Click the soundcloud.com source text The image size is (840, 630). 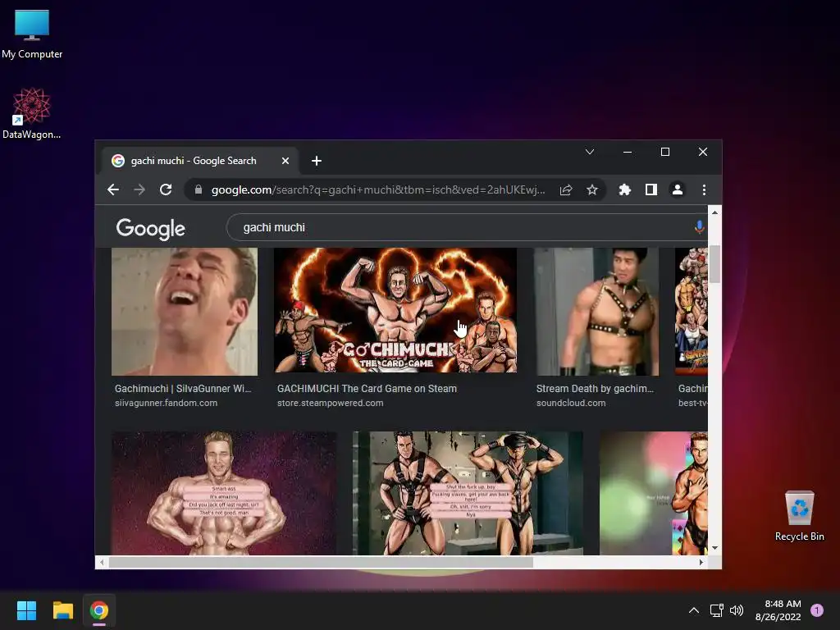click(x=571, y=403)
